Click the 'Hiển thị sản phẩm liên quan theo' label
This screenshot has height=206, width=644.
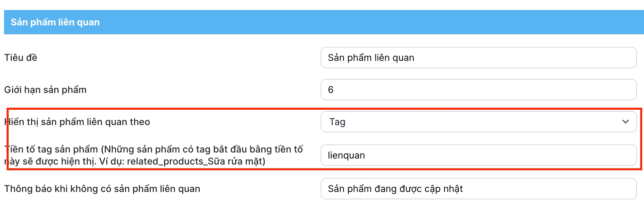(x=78, y=122)
